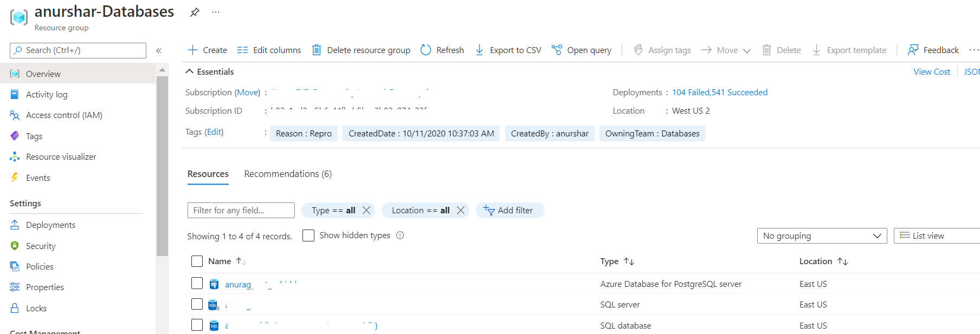980x334 pixels.
Task: Select the PostgreSQL server row checkbox
Action: (197, 284)
